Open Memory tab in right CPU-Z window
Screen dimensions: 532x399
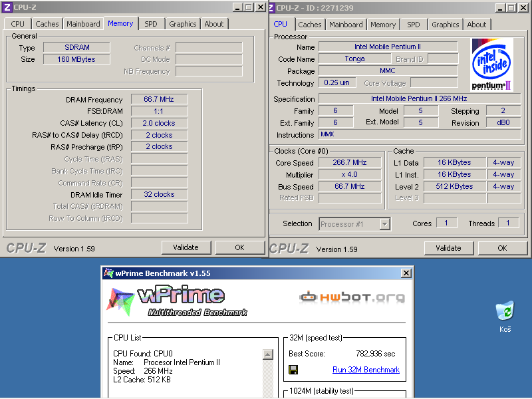(x=383, y=25)
